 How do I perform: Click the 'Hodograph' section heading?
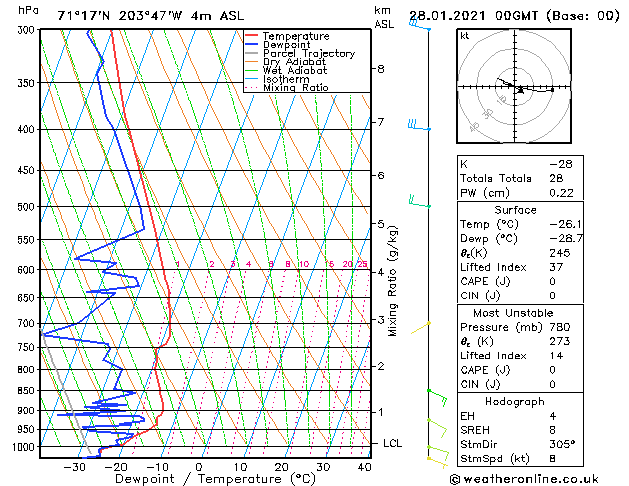[x=515, y=402]
